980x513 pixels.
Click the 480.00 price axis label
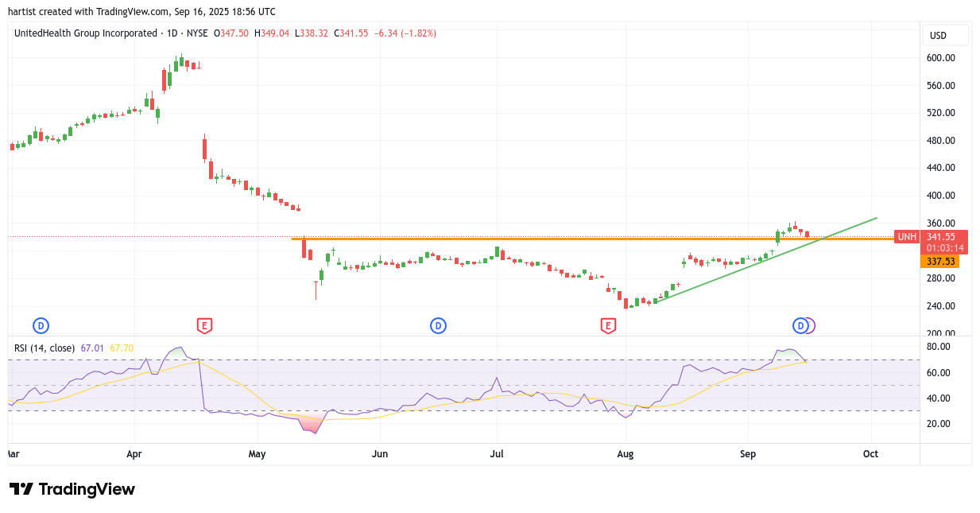941,141
